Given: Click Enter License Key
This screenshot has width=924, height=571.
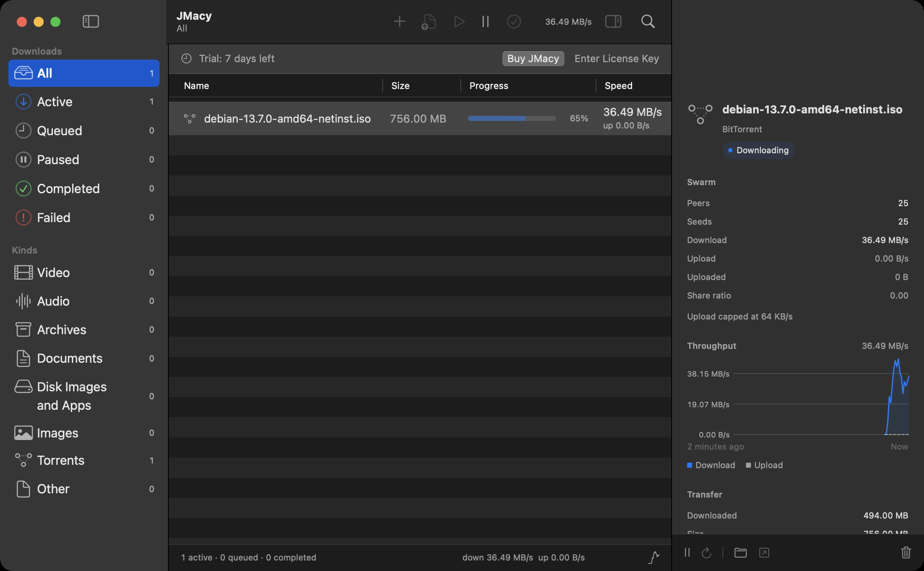Looking at the screenshot, I should coord(617,58).
